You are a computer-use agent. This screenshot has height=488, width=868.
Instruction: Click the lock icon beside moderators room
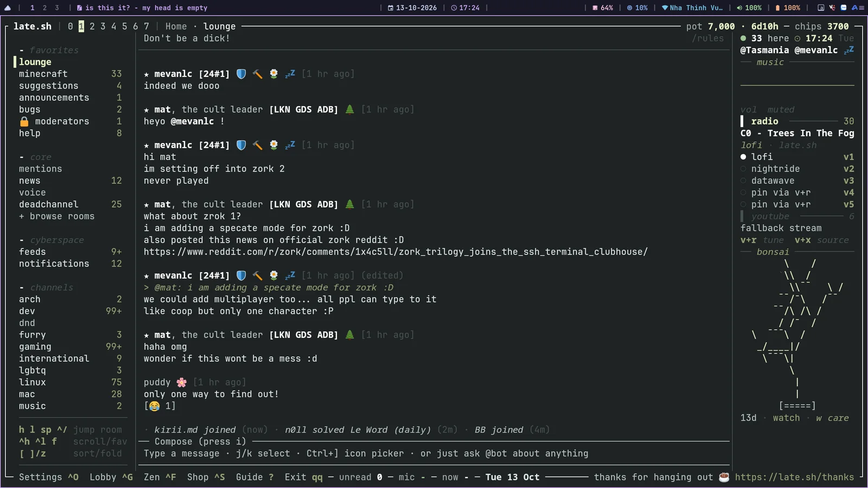click(x=24, y=121)
